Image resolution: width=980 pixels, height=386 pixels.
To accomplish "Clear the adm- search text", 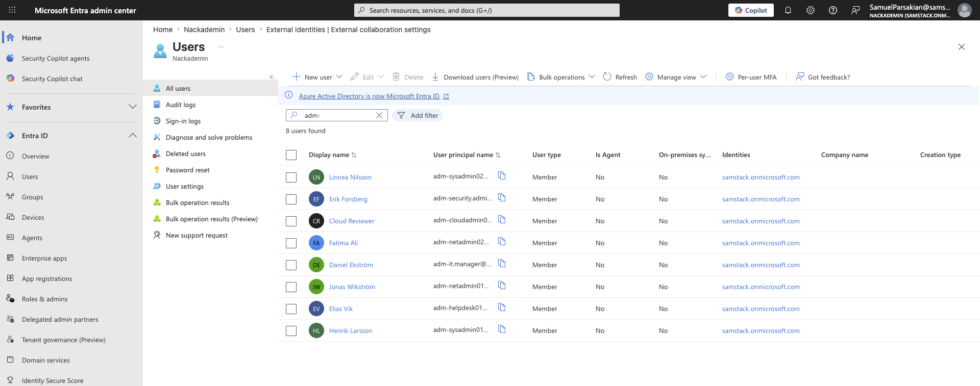I will (379, 115).
